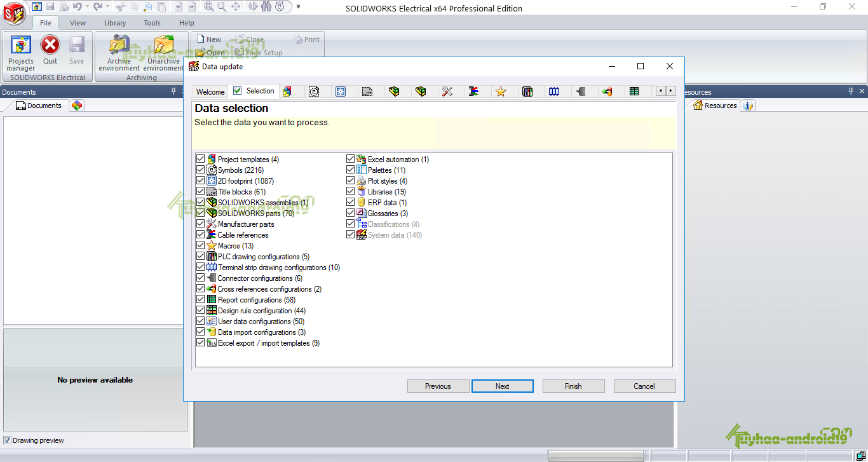
Task: Click the User data configurations (50) label
Action: click(x=261, y=322)
